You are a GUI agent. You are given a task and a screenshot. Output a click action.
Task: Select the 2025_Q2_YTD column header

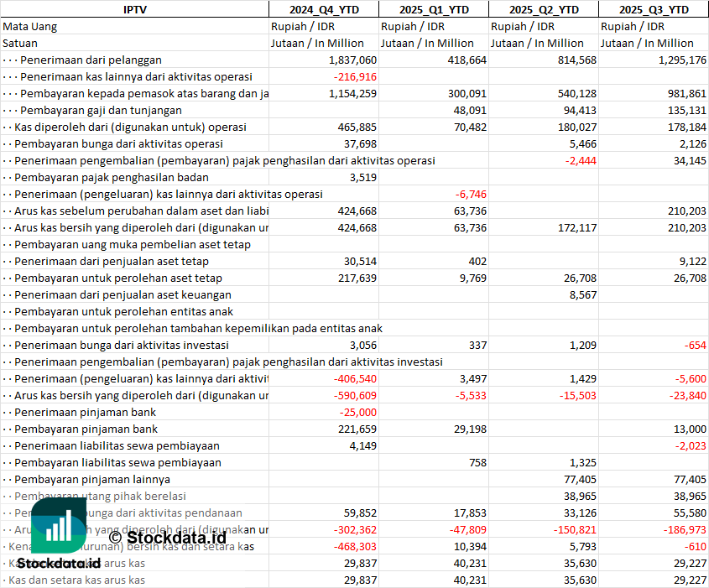544,9
